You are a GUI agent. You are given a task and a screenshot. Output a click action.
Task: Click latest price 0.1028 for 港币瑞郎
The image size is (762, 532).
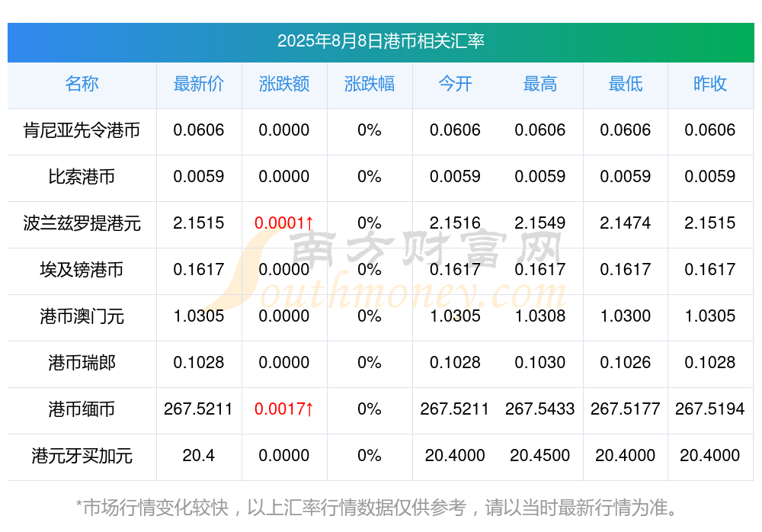198,363
